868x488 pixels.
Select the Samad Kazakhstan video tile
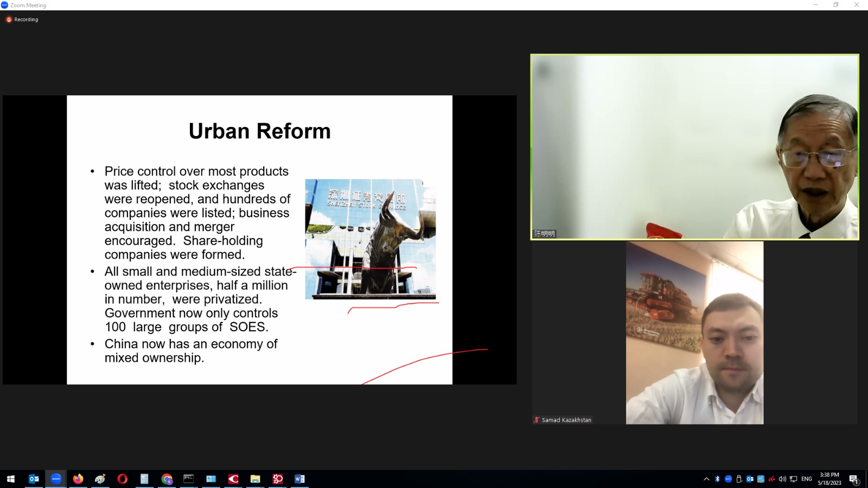click(694, 332)
